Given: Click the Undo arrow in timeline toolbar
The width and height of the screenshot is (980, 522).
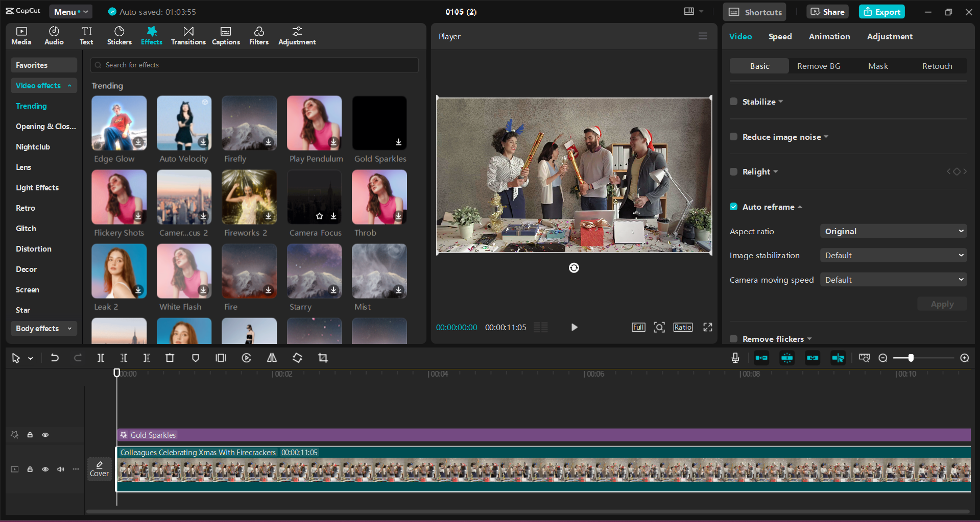Looking at the screenshot, I should point(55,358).
